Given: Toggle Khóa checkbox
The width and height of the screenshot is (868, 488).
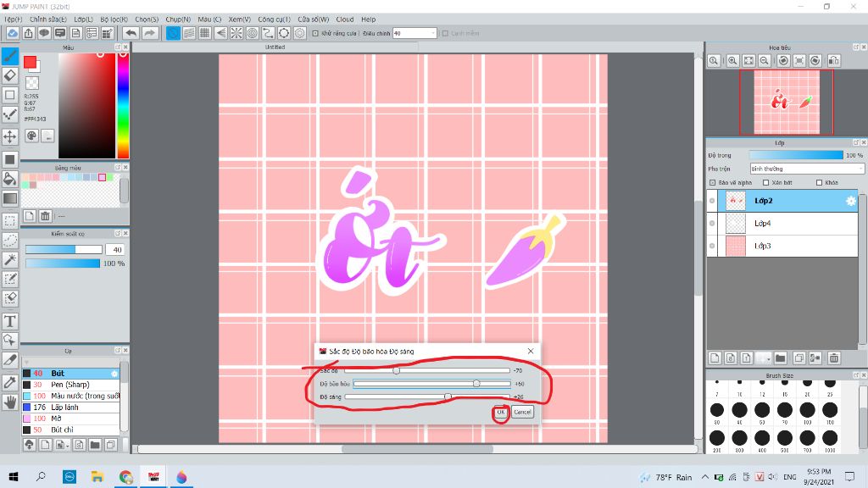Looking at the screenshot, I should (x=820, y=183).
